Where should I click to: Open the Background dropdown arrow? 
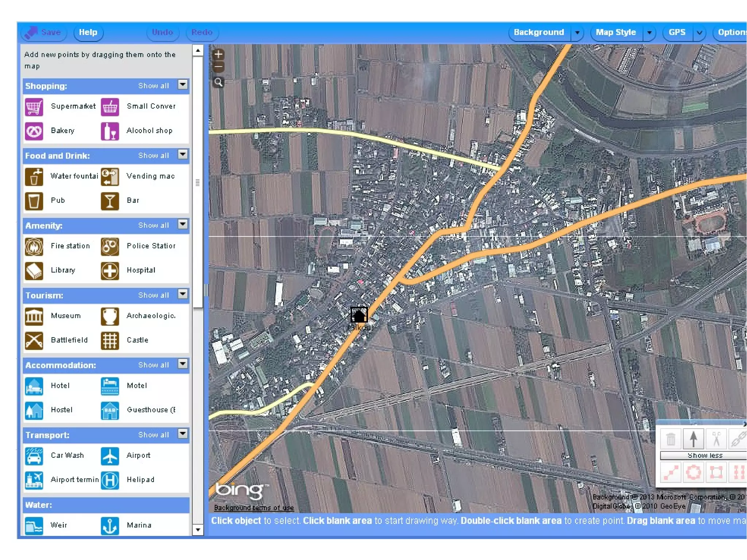tap(577, 32)
